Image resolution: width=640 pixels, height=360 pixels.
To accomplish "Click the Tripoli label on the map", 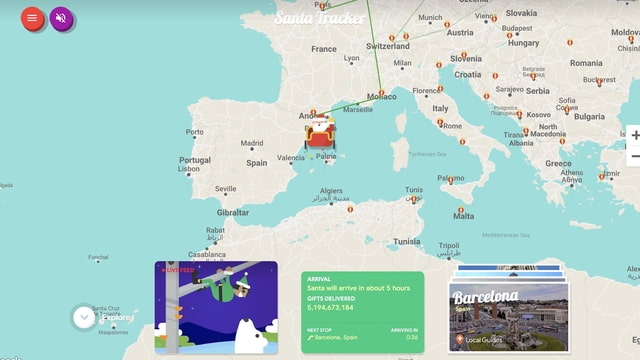I will (449, 245).
